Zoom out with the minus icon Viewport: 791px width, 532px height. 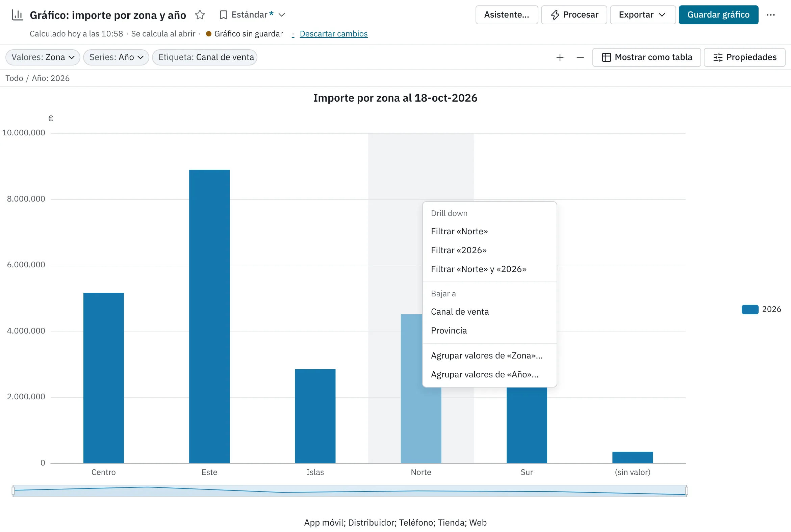pos(580,57)
